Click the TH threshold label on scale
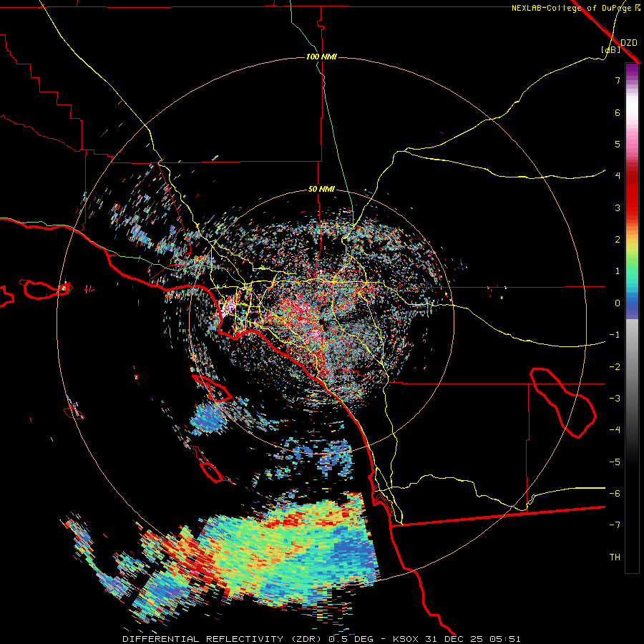This screenshot has width=644, height=644. click(615, 557)
